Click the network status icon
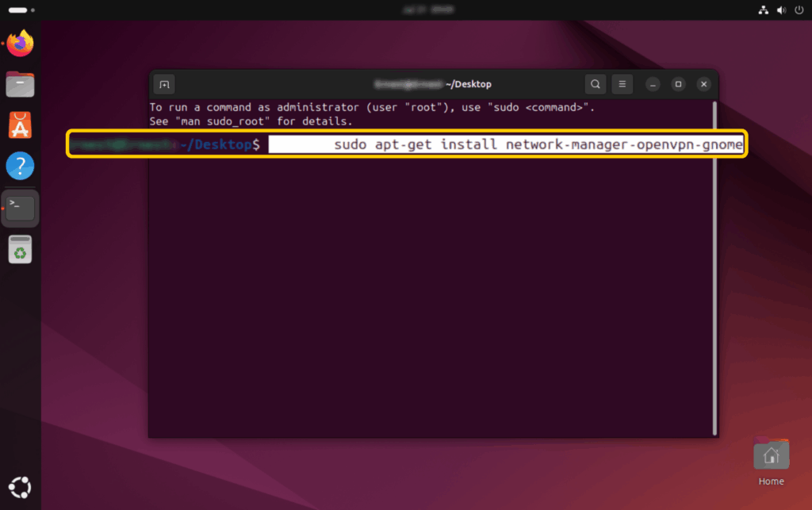Screen dimensions: 812x510 pos(764,10)
